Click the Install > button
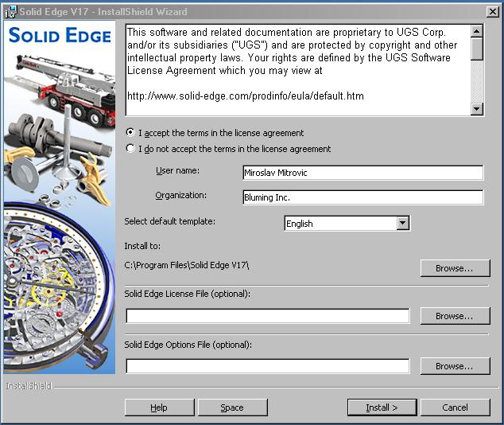Viewport: 504px width, 425px height. [382, 407]
